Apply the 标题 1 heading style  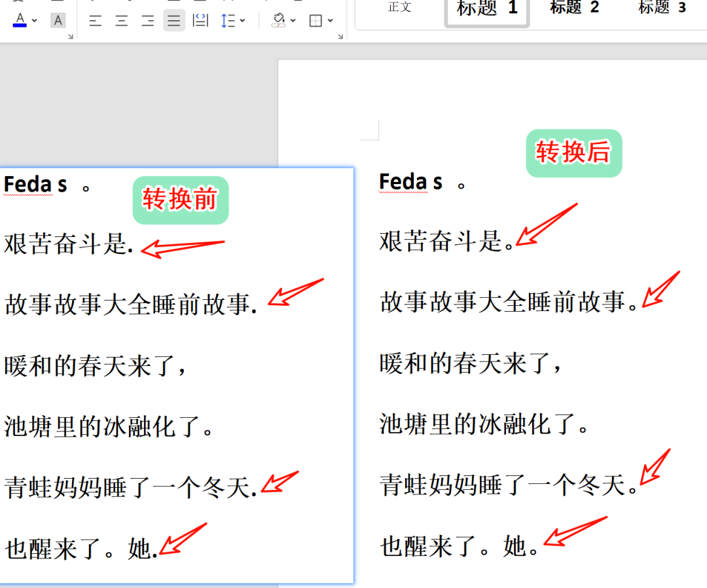[486, 9]
